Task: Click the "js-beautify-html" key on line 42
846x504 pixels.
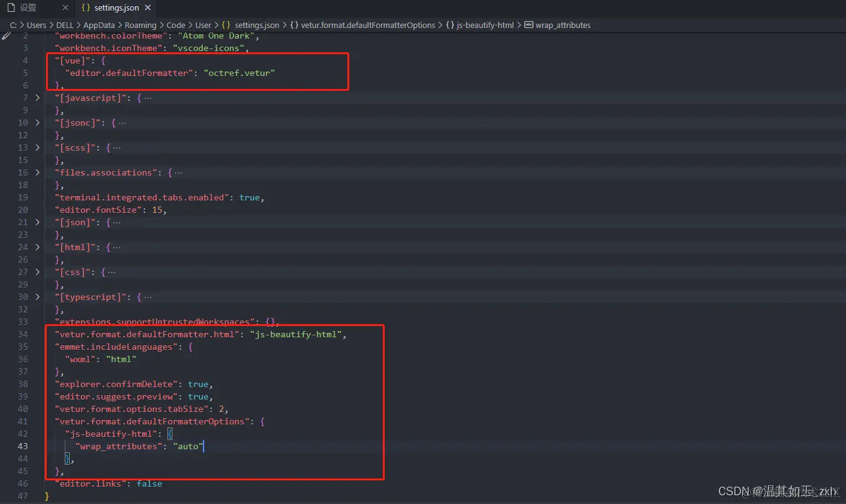Action: 111,434
